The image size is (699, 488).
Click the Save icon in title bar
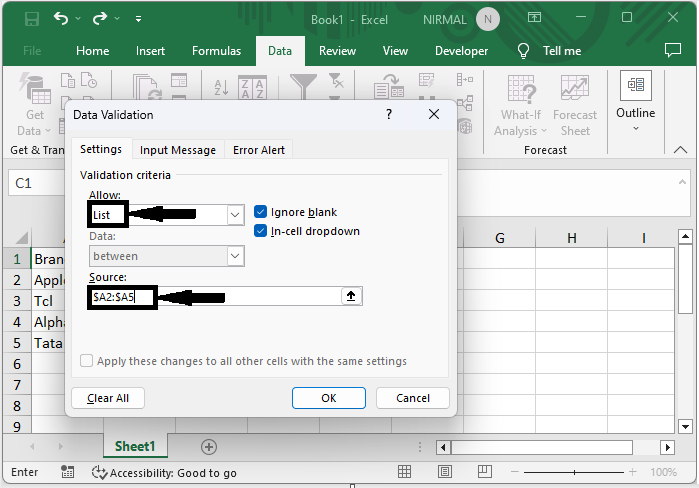click(32, 19)
